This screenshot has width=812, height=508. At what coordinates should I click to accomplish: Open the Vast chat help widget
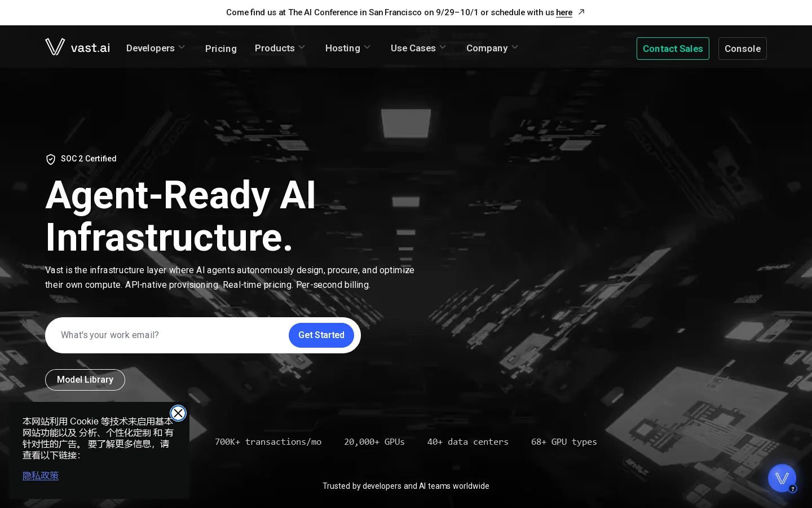point(782,478)
